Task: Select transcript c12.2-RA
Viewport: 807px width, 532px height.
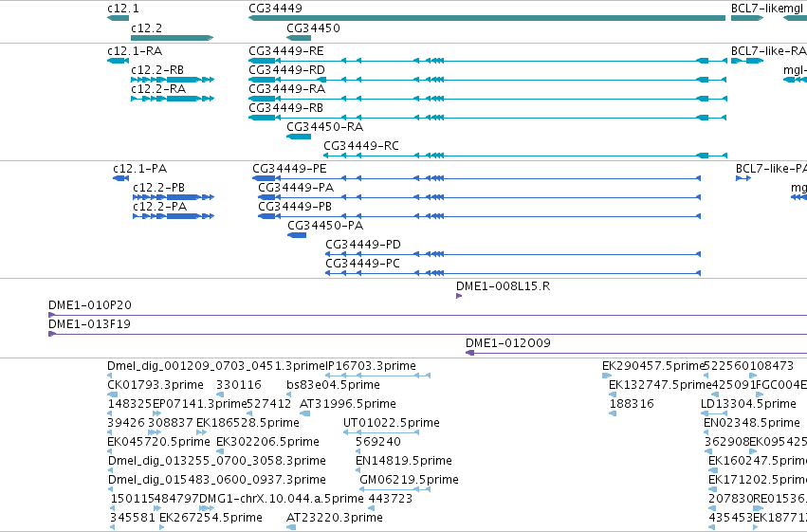Action: pyautogui.click(x=173, y=99)
